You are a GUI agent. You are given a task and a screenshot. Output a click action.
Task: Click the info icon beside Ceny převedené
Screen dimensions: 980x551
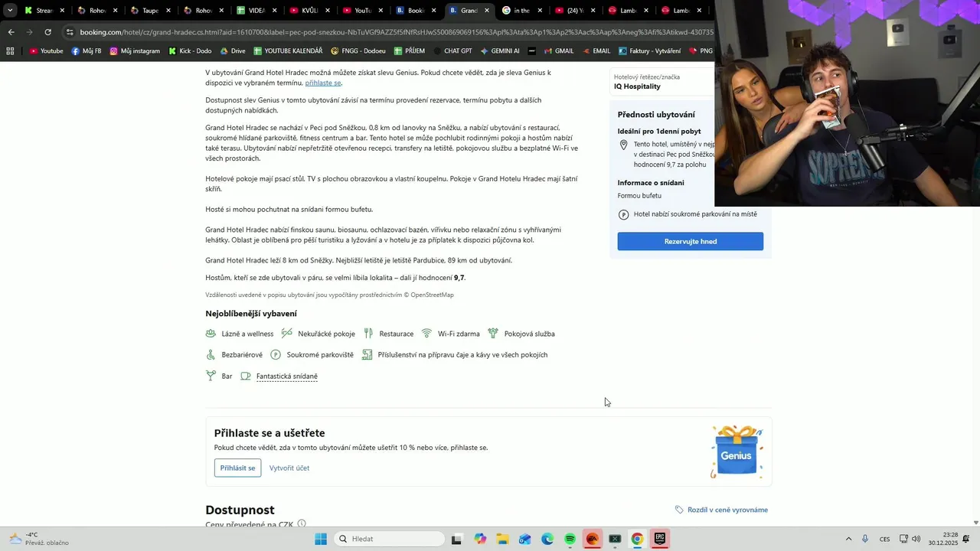click(x=302, y=524)
